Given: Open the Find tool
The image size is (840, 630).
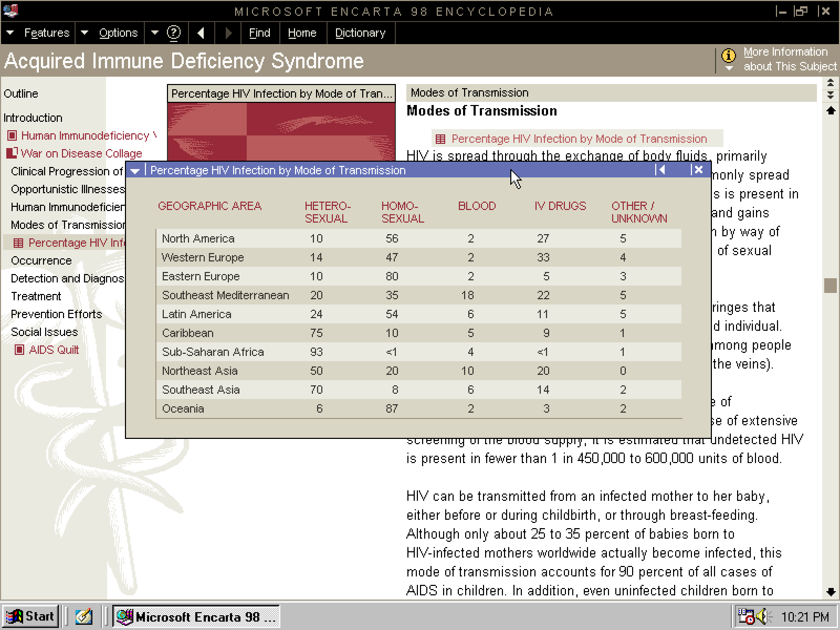Looking at the screenshot, I should 259,33.
